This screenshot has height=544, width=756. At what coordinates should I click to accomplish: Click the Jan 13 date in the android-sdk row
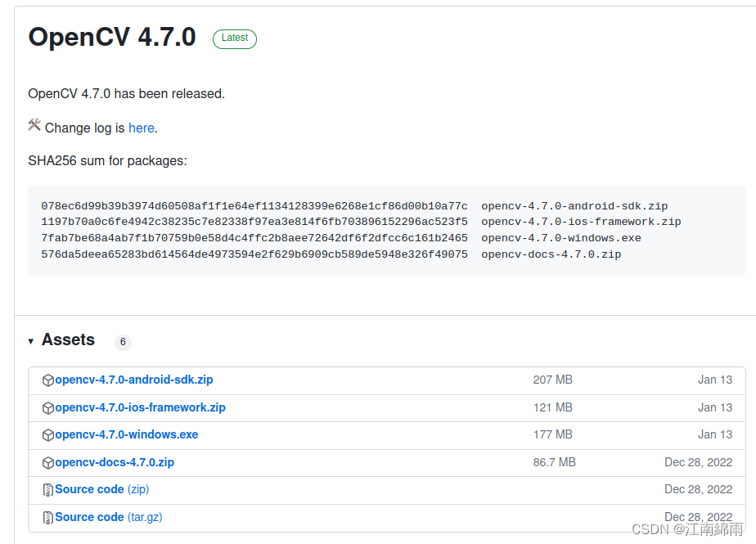tap(715, 380)
